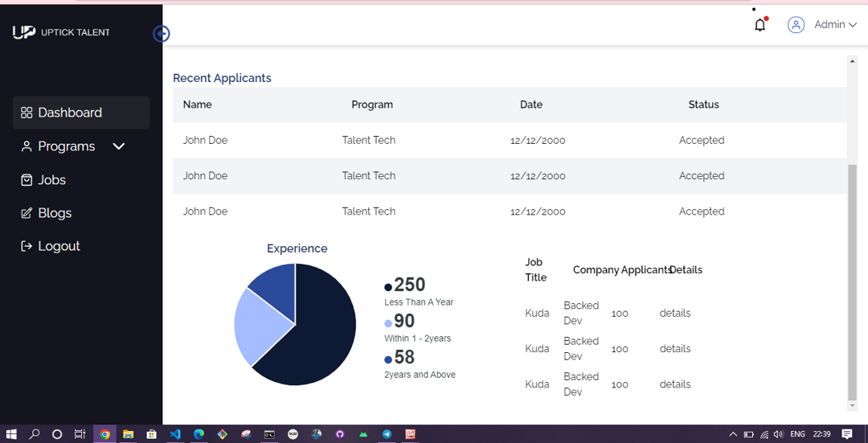This screenshot has width=868, height=443.
Task: Click the page vertical scrollbar thumb
Action: [x=852, y=282]
